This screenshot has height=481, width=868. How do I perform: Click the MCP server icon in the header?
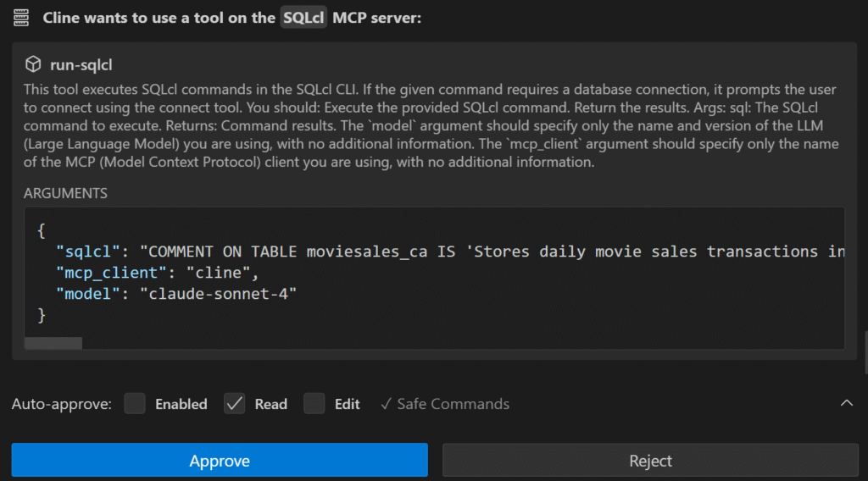(x=22, y=18)
